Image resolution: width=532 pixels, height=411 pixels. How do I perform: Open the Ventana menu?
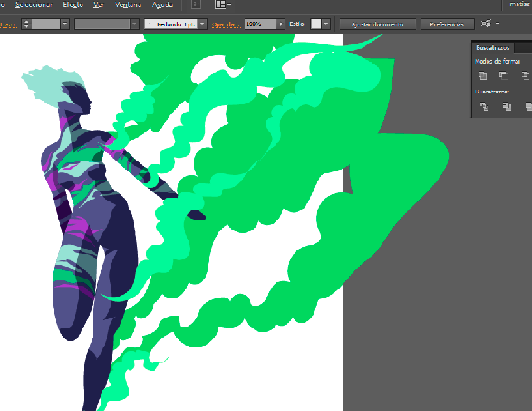[128, 5]
